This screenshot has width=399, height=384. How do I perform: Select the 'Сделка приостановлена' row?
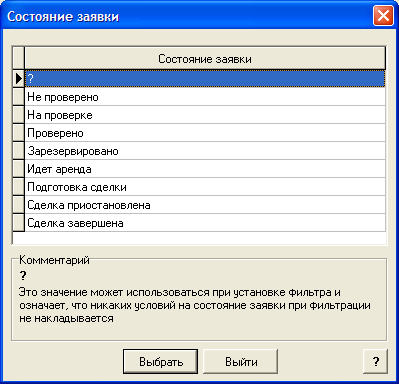pos(205,205)
